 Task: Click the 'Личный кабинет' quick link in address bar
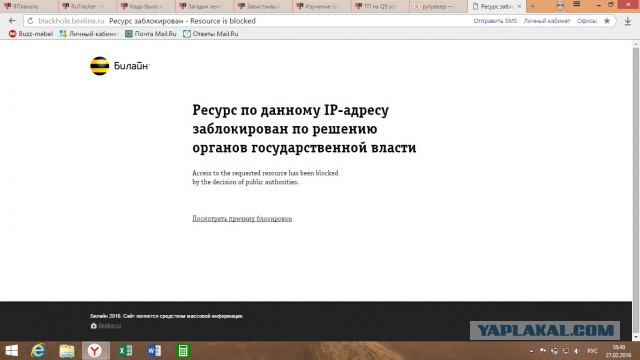[547, 21]
